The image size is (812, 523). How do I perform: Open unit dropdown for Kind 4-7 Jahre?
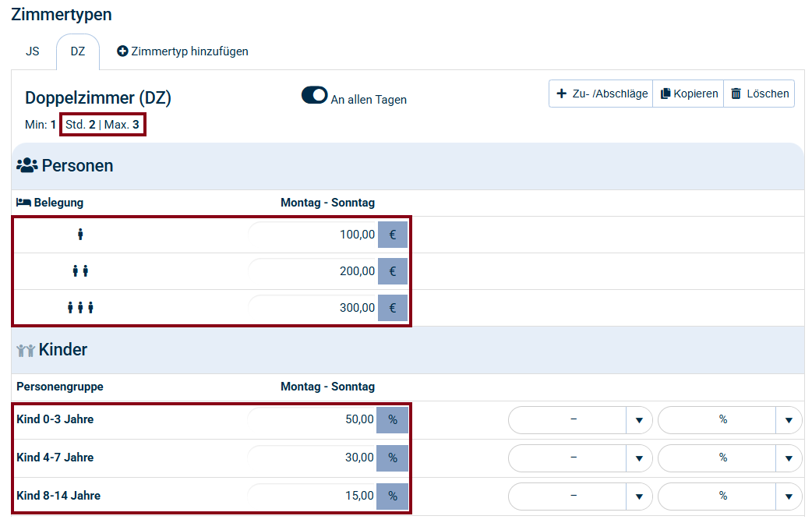point(789,458)
